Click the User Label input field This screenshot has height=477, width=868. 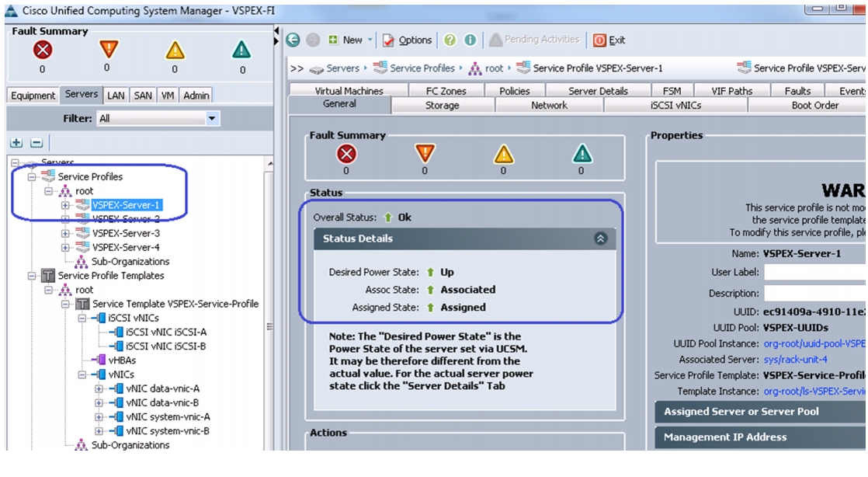[815, 272]
